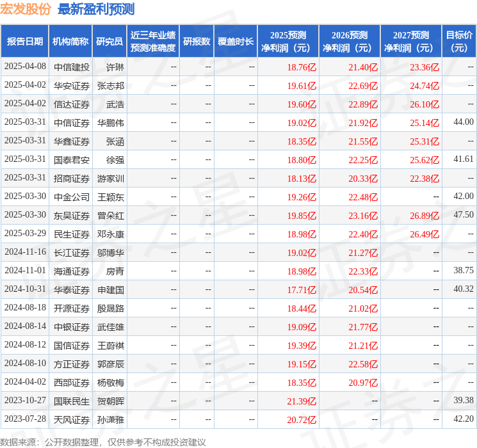The height and width of the screenshot is (448, 477).
Task: Click analyst name 邓永康
Action: (111, 234)
